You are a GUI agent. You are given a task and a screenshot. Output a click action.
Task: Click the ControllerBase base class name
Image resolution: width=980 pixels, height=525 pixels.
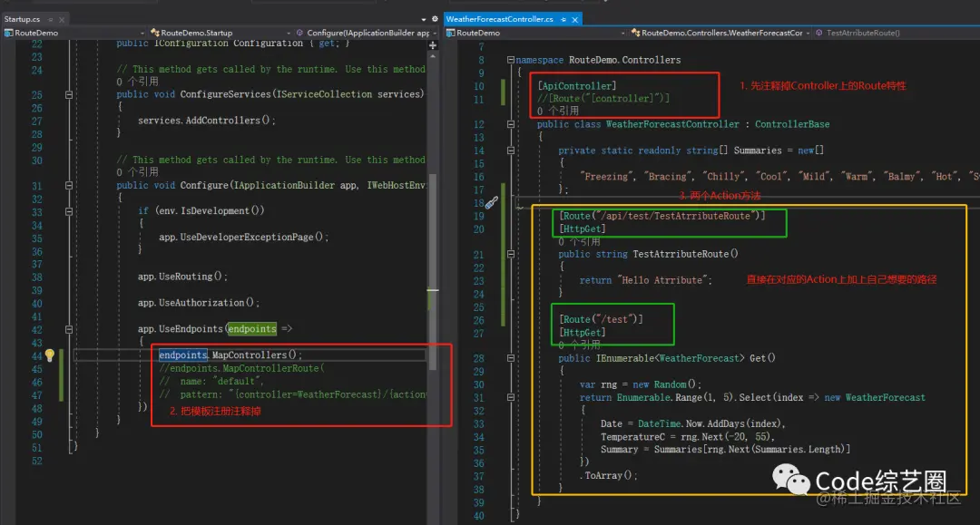click(x=792, y=124)
